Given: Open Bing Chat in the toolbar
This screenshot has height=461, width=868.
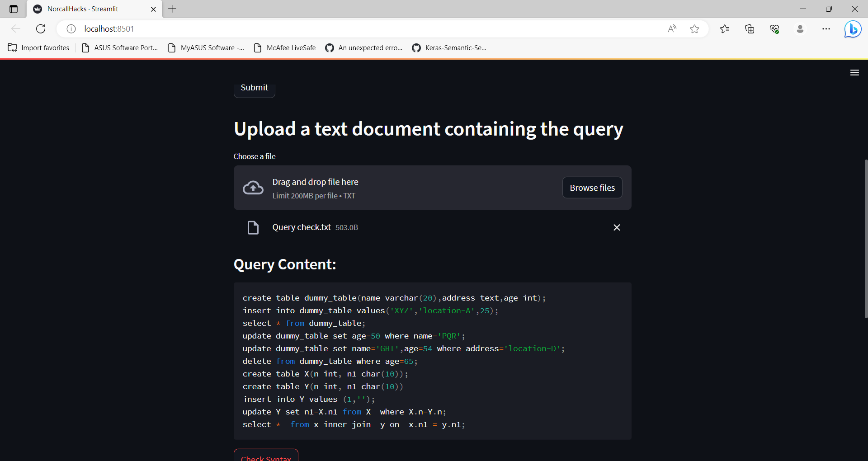Looking at the screenshot, I should (x=853, y=28).
